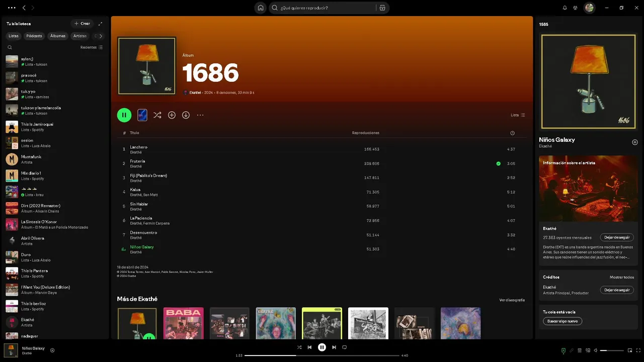Show more library filters with chevron
644x362 pixels.
point(101,36)
